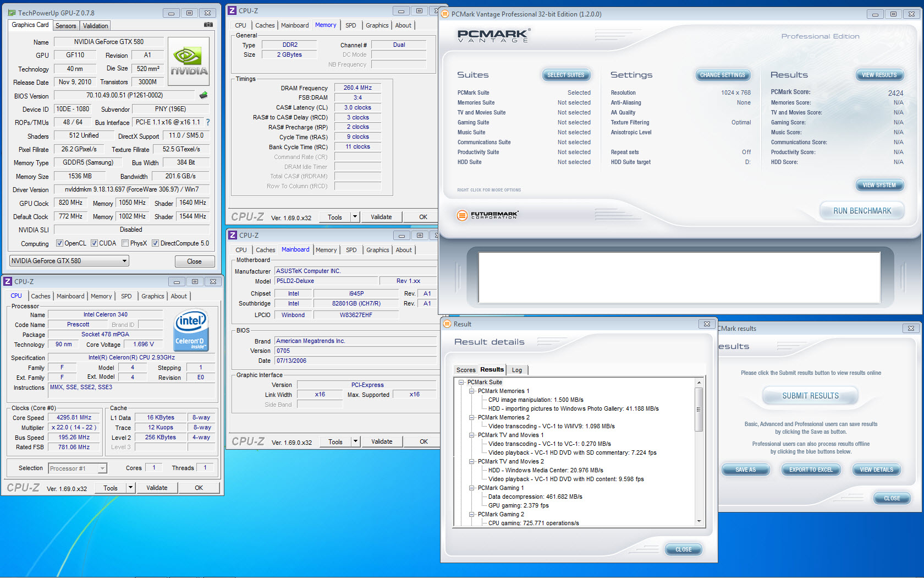Click the Result window title icon
The height and width of the screenshot is (578, 924).
447,324
